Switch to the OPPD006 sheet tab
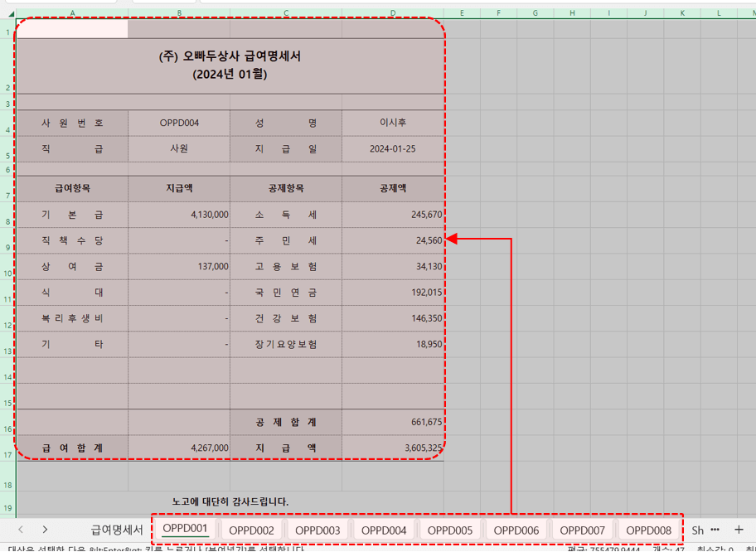 pos(516,530)
